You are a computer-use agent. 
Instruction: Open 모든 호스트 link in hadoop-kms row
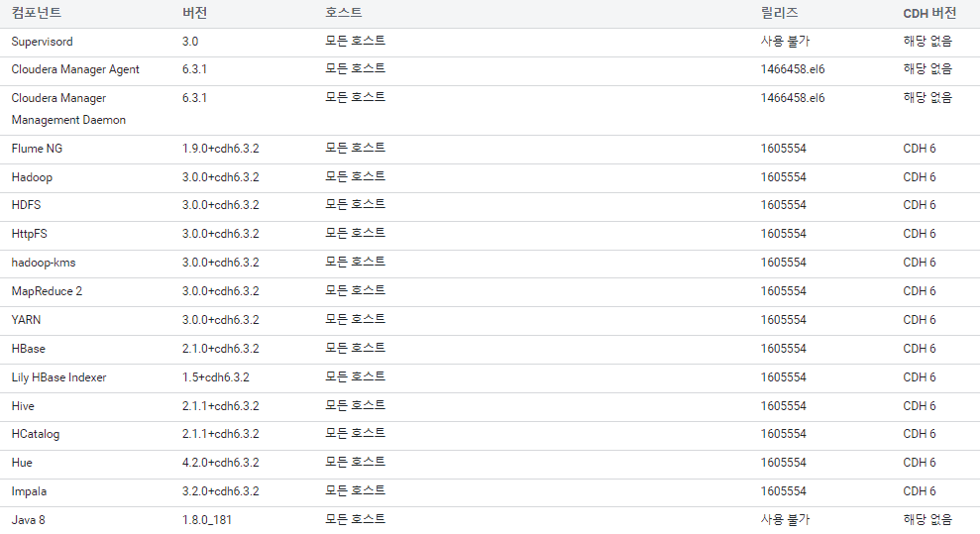tap(355, 262)
